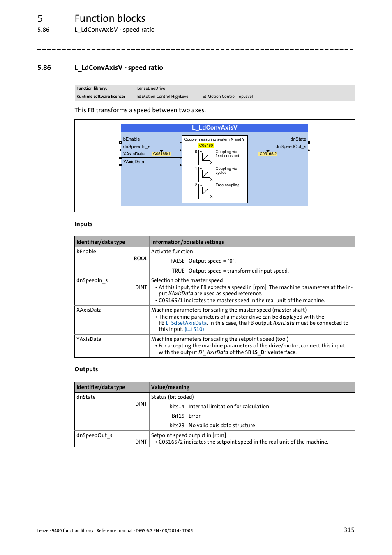The height and width of the screenshot is (555, 392).
Task: Click the section 5.86 heading title
Action: point(119,68)
